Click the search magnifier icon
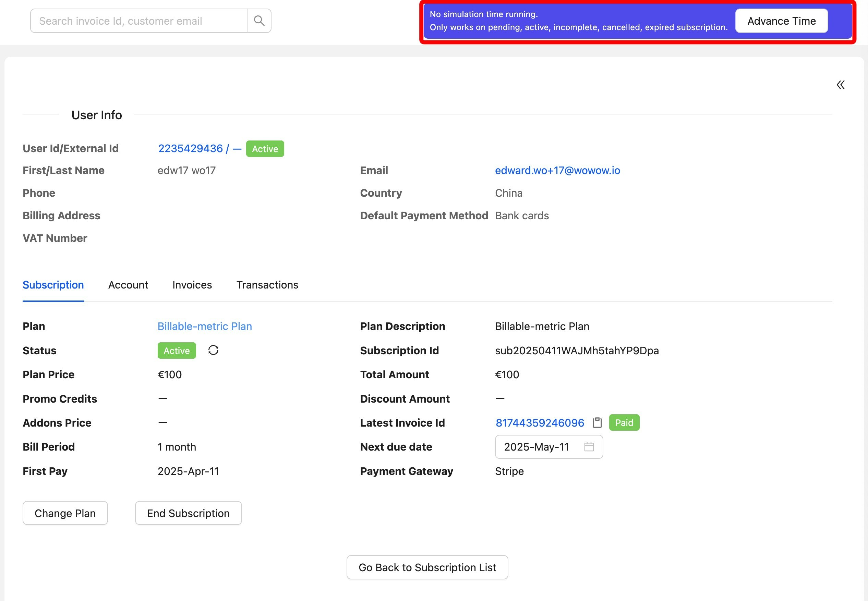The height and width of the screenshot is (601, 868). click(259, 21)
